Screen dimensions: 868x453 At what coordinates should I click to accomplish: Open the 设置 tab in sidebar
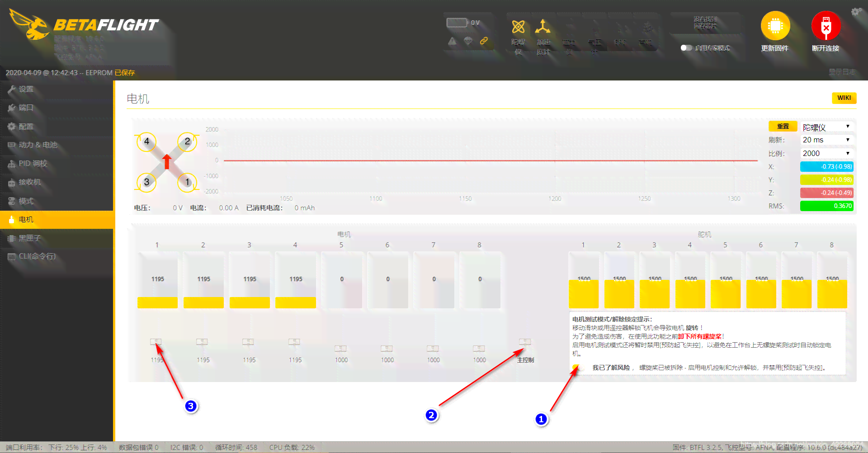[x=57, y=89]
